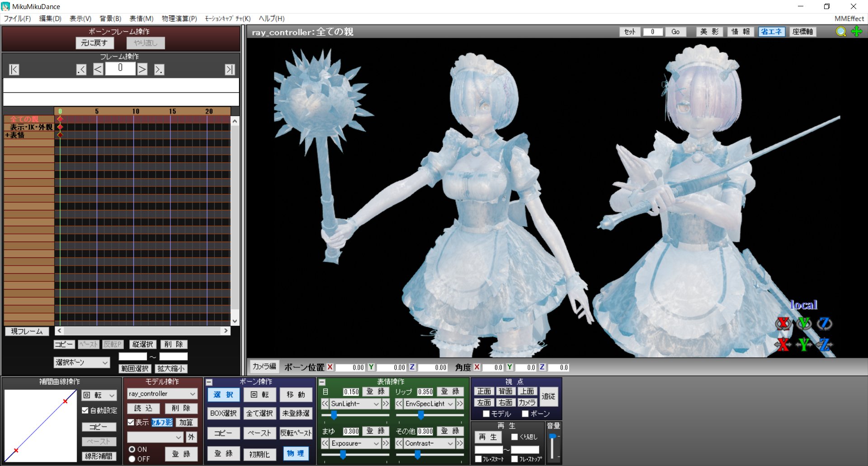
Task: Step back one frame arrow
Action: (98, 69)
